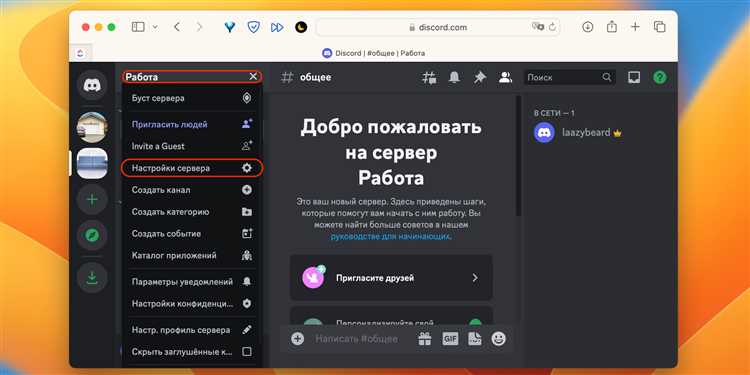Open Safari sidebar dropdown arrow
The width and height of the screenshot is (750, 375).
click(x=154, y=27)
